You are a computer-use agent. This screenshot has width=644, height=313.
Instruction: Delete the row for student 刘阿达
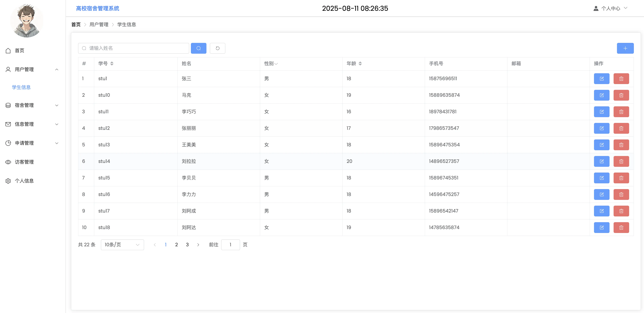pyautogui.click(x=621, y=228)
